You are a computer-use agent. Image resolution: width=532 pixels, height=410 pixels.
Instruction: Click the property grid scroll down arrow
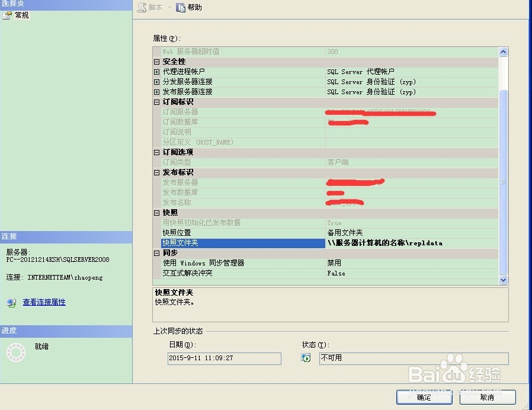point(503,280)
